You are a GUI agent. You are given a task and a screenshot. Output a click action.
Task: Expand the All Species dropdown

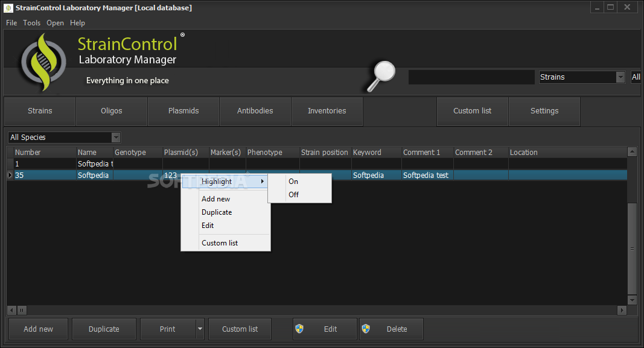pyautogui.click(x=116, y=138)
